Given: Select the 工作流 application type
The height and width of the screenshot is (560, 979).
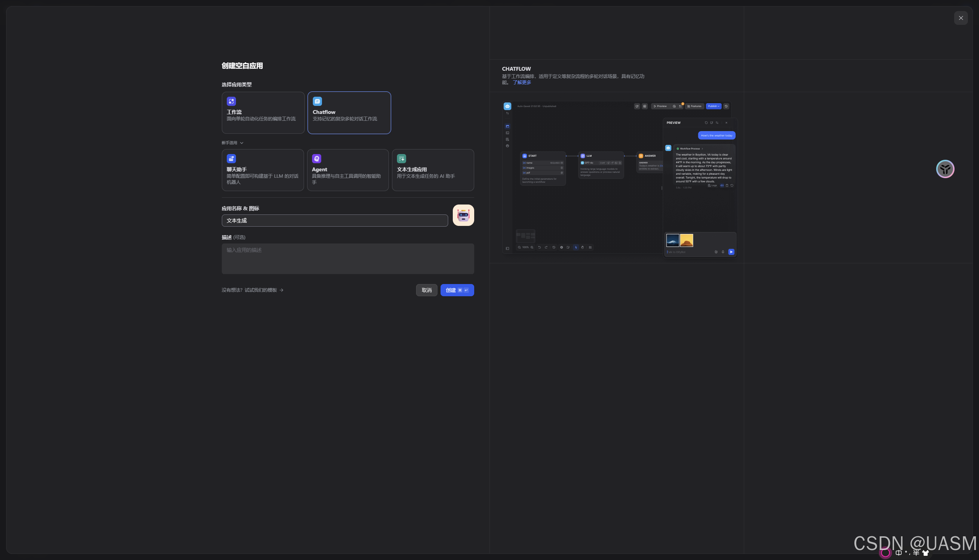Looking at the screenshot, I should 263,112.
